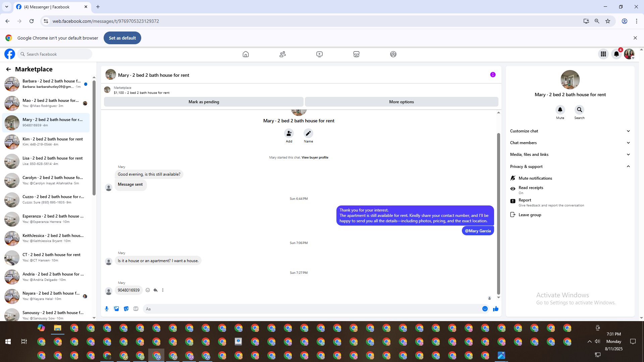This screenshot has width=644, height=362.
Task: Open the sticker picker icon
Action: (x=126, y=309)
